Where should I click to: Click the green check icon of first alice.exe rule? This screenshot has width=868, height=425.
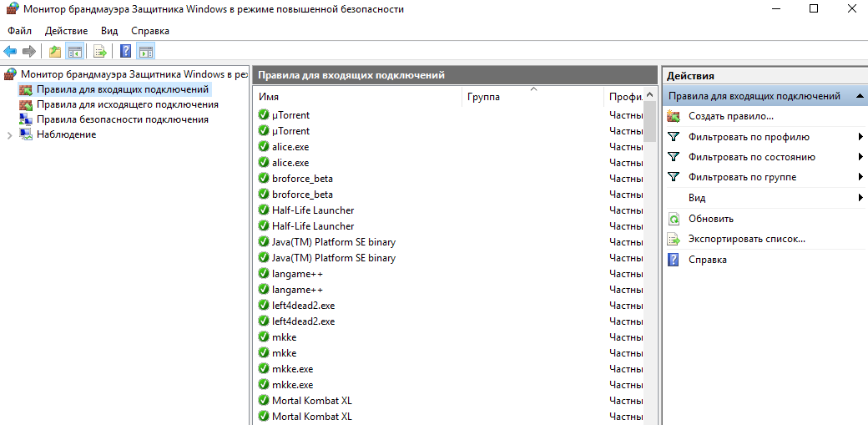click(x=264, y=147)
